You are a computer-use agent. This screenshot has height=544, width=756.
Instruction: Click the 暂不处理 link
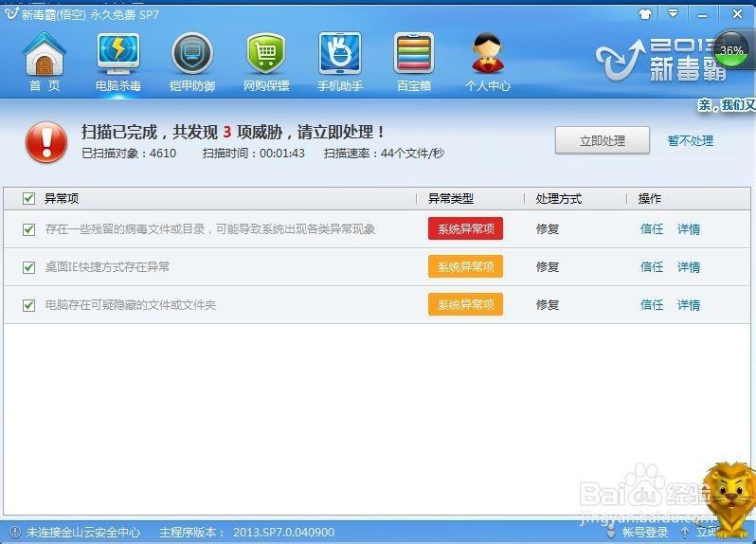click(x=690, y=141)
